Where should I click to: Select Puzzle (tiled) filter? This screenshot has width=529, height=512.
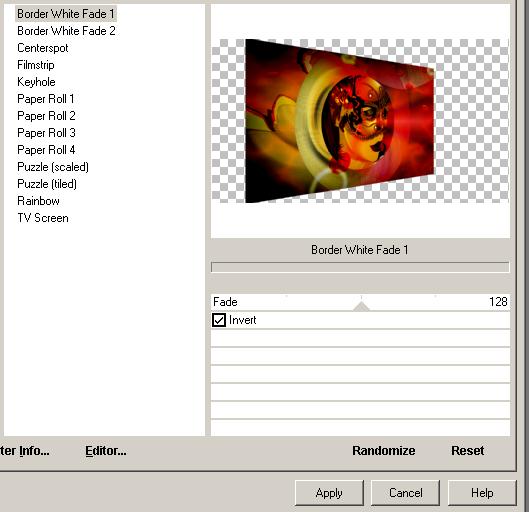click(x=47, y=184)
